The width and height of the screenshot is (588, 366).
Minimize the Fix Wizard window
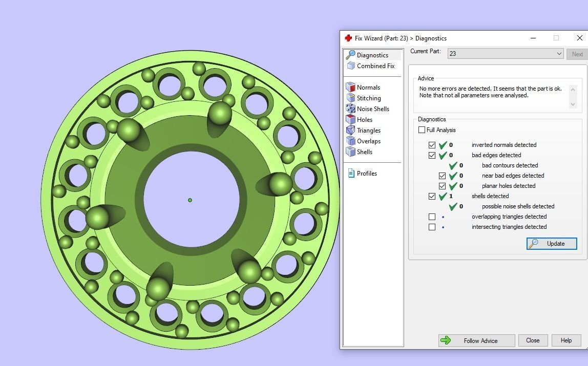(533, 38)
